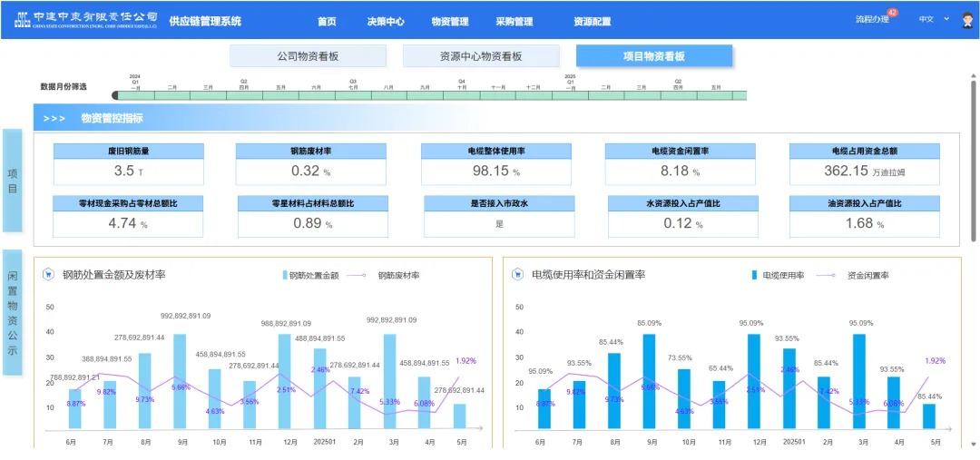980x460 pixels.
Task: Toggle the 电缆使用率 legend series
Action: [778, 275]
